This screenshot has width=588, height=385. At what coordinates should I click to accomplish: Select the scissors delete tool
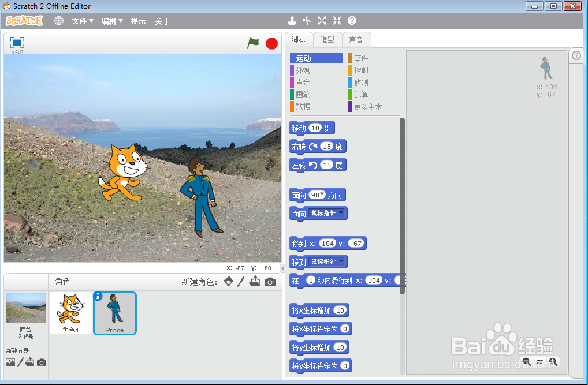pyautogui.click(x=307, y=20)
